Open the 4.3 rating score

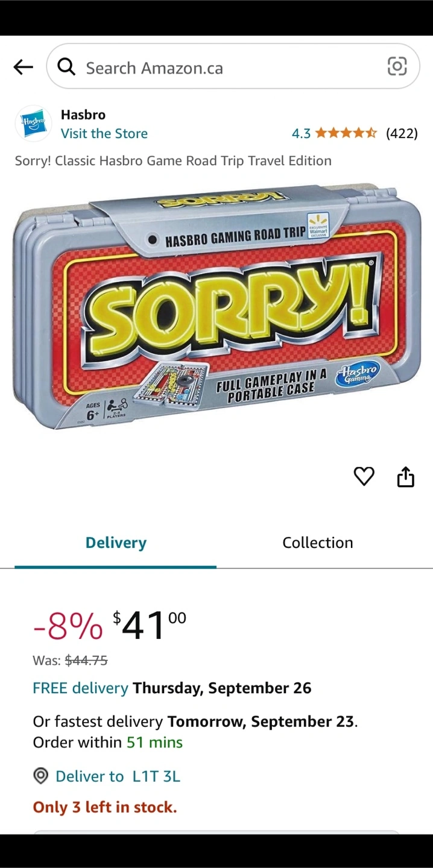click(301, 133)
